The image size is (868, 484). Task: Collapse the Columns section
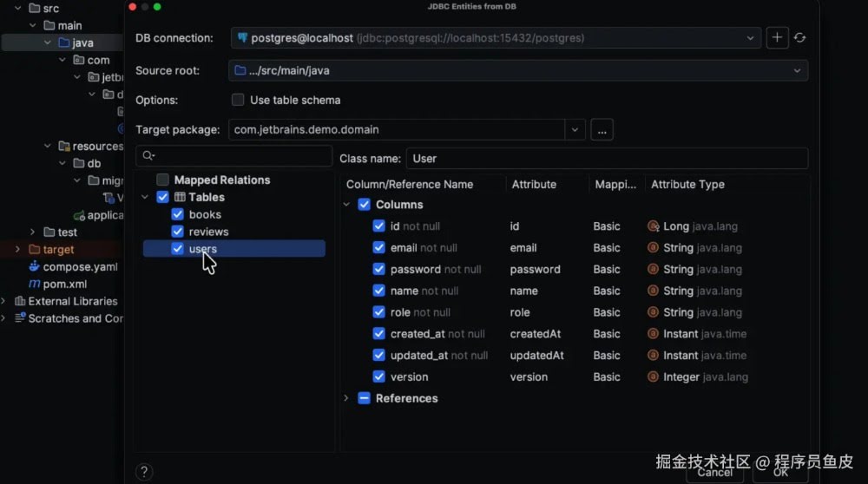point(346,205)
